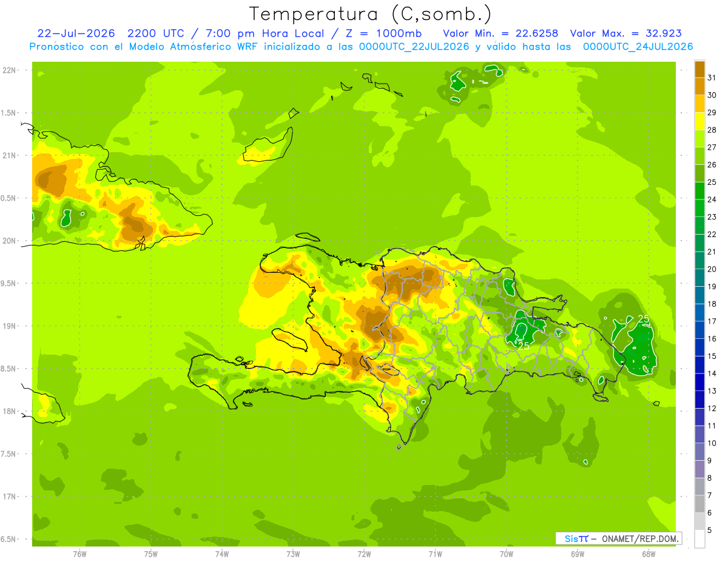Click the '73W' longitude axis label
728x562 pixels.
293,554
